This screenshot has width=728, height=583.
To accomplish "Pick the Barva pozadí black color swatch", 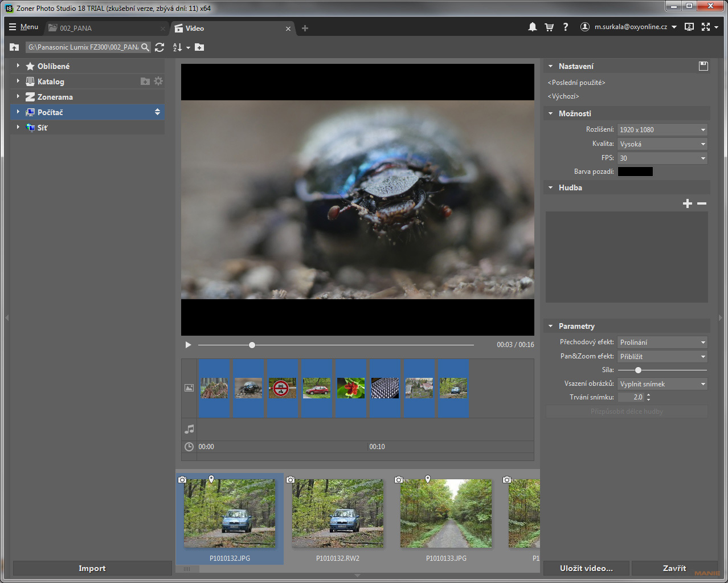I will (635, 172).
